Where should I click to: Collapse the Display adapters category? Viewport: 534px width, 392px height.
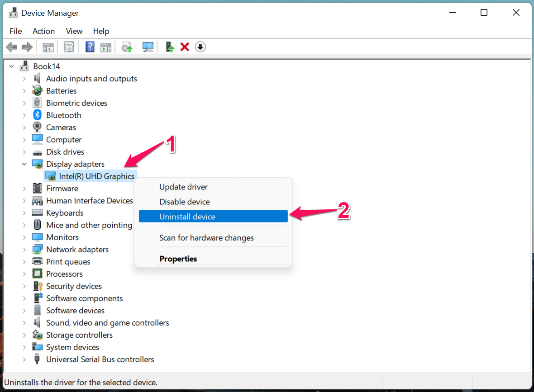tap(24, 164)
